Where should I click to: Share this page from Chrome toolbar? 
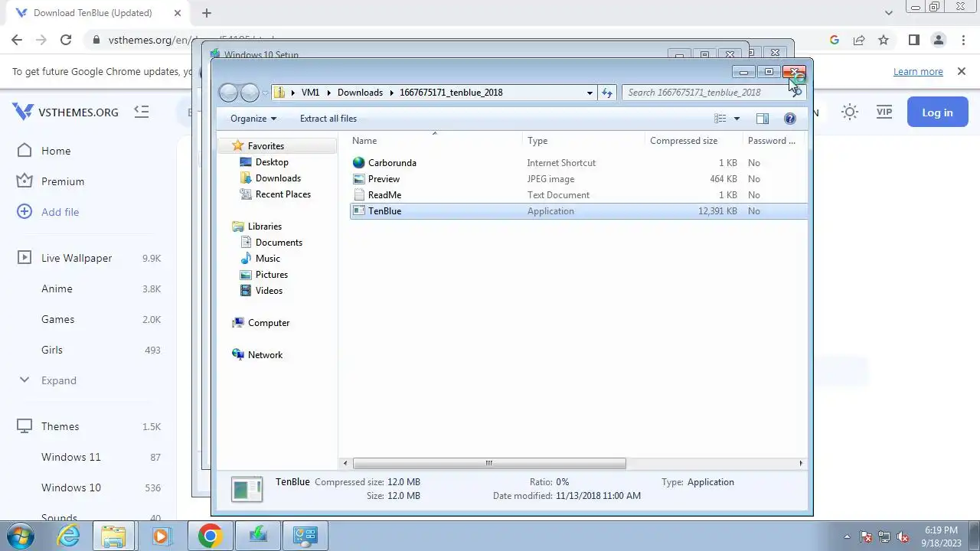859,40
